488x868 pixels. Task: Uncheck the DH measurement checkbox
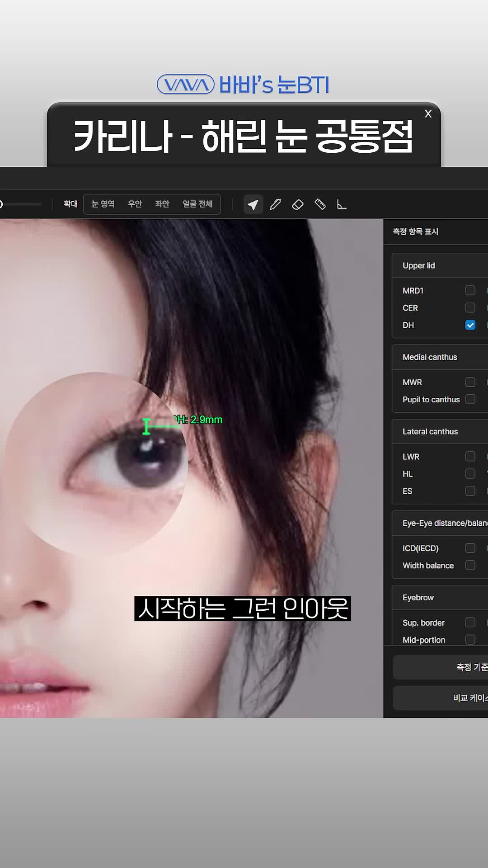point(470,325)
